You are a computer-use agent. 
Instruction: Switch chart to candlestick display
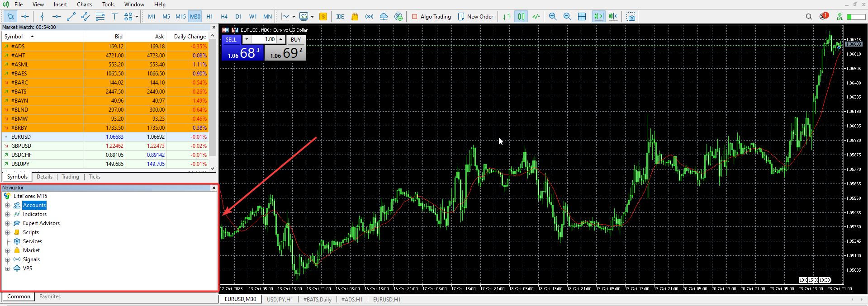point(521,17)
